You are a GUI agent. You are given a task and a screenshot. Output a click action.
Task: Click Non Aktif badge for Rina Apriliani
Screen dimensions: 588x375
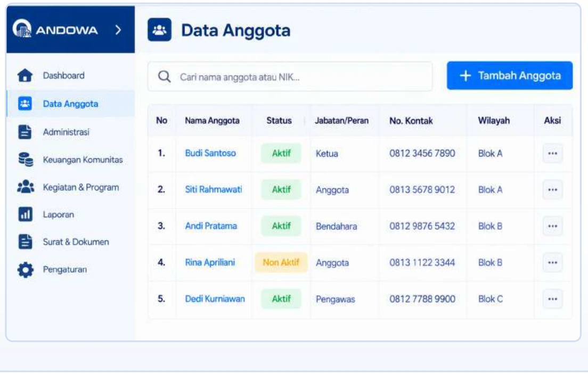coord(281,262)
